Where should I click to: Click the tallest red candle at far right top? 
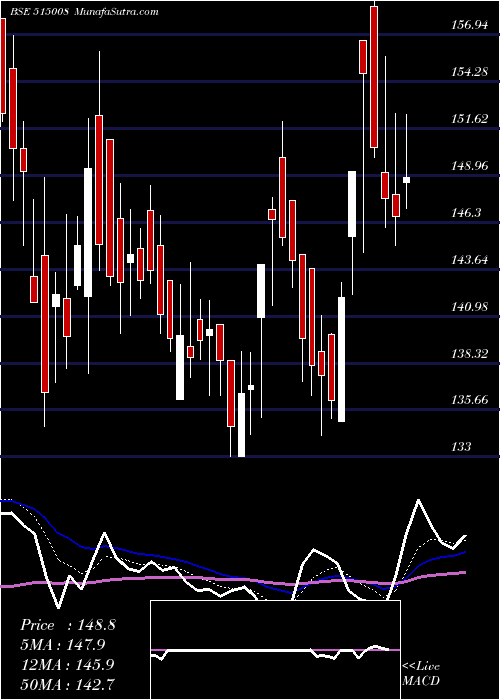pyautogui.click(x=374, y=77)
